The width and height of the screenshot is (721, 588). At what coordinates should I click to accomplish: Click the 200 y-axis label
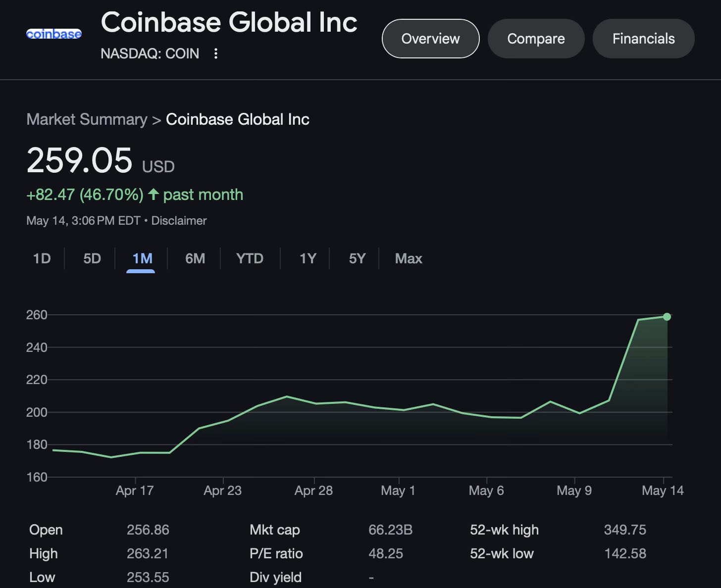(37, 412)
